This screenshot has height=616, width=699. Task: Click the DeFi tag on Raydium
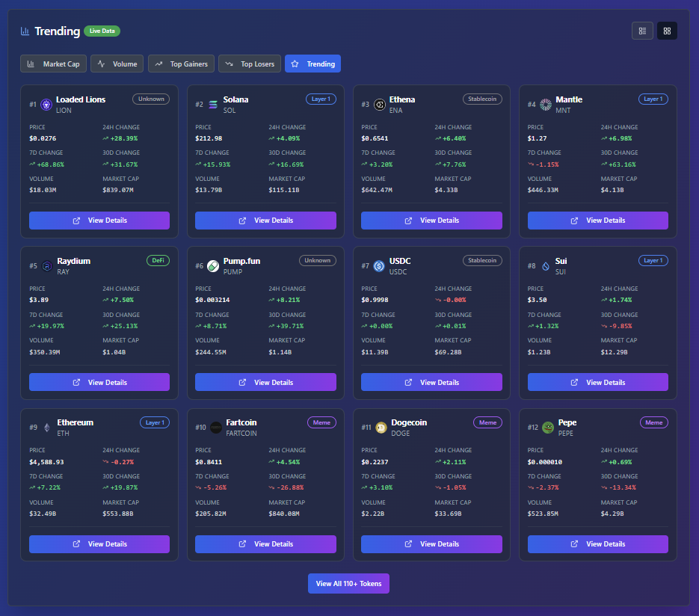tap(158, 260)
